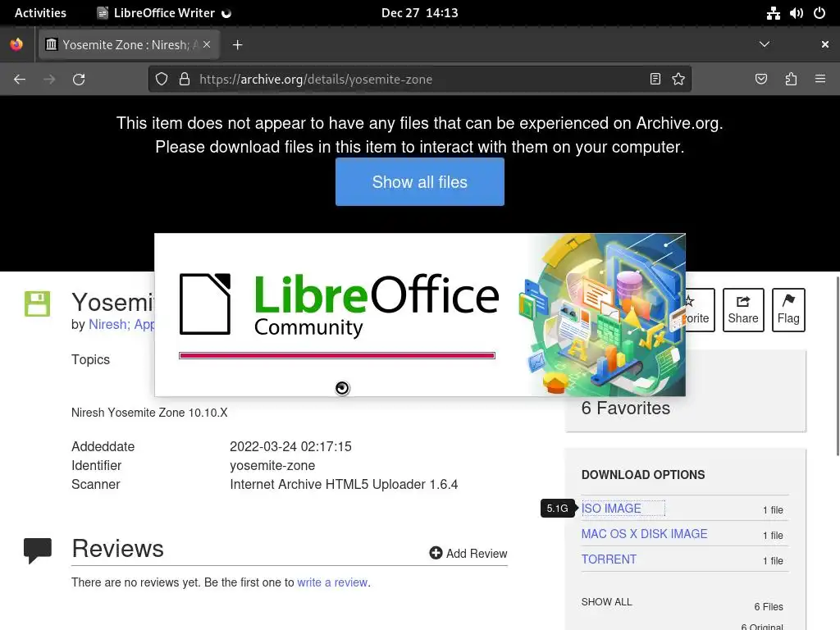Download the ISO IMAGE option
840x630 pixels.
(611, 509)
